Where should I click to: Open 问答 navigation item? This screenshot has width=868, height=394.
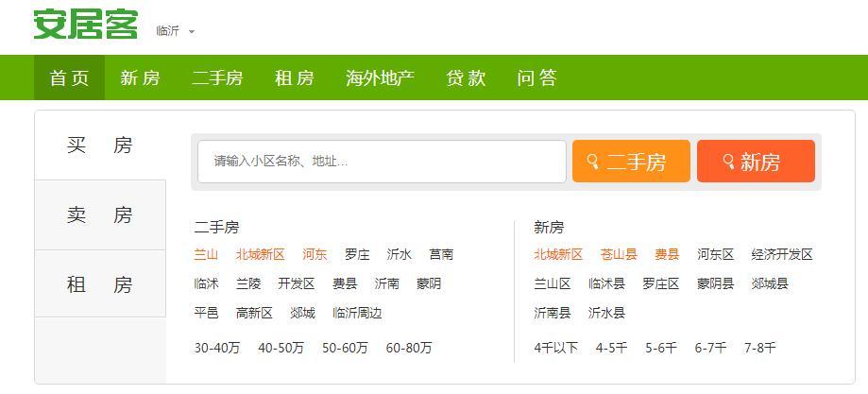[x=537, y=77]
